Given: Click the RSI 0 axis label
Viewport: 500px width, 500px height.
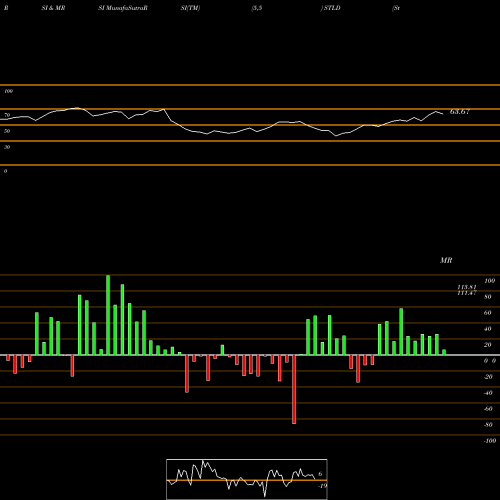Looking at the screenshot, I should pyautogui.click(x=5, y=171).
